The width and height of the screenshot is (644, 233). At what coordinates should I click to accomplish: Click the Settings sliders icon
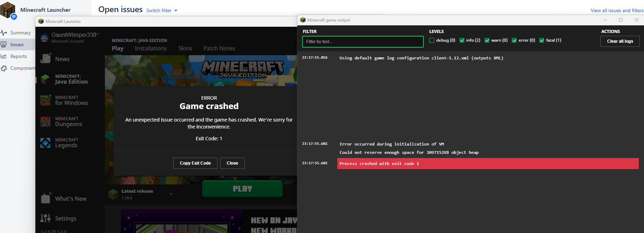(x=46, y=218)
